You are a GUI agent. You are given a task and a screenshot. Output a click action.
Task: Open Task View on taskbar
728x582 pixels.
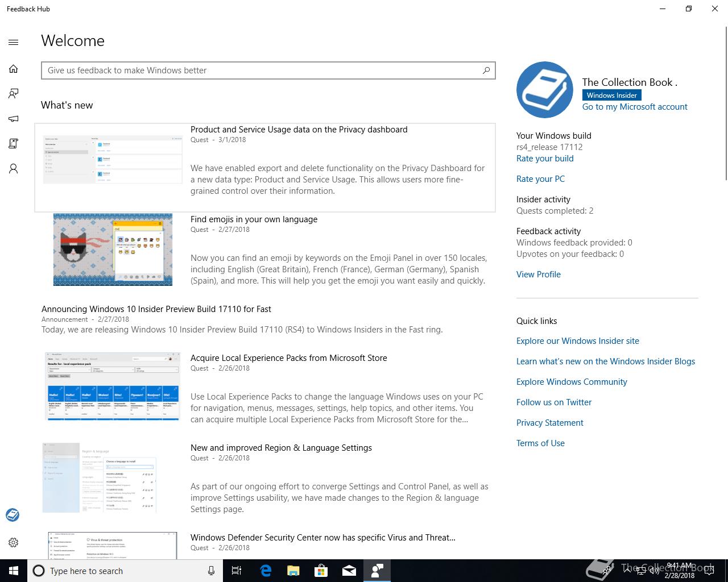pos(237,571)
